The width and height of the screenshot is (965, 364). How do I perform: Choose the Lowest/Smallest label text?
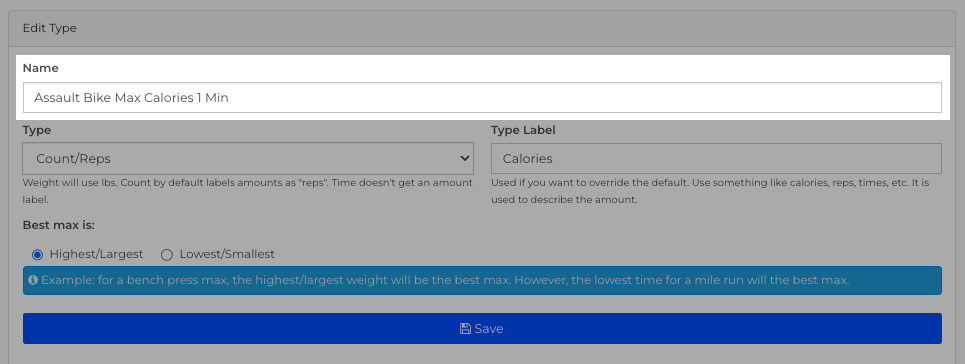227,254
